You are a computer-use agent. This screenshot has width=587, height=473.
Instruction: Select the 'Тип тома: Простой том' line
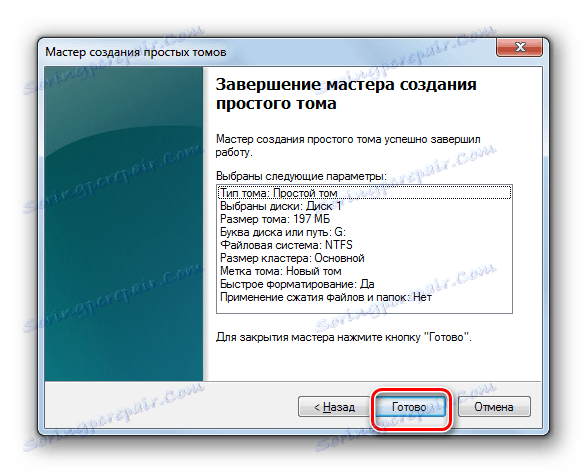point(364,193)
